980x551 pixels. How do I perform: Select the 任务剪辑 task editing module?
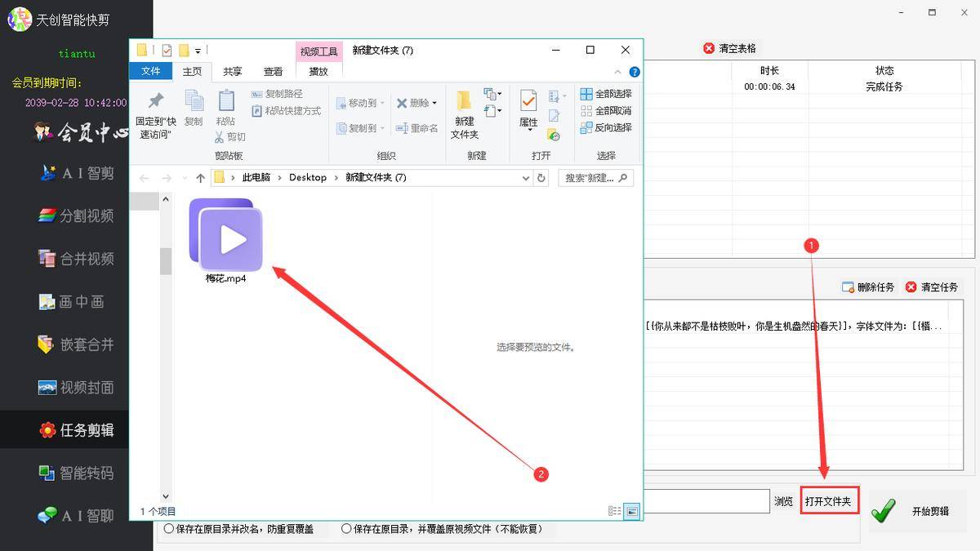(75, 430)
